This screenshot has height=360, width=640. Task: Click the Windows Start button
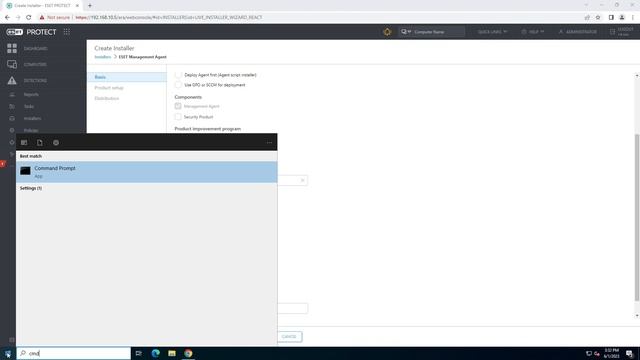tap(8, 353)
